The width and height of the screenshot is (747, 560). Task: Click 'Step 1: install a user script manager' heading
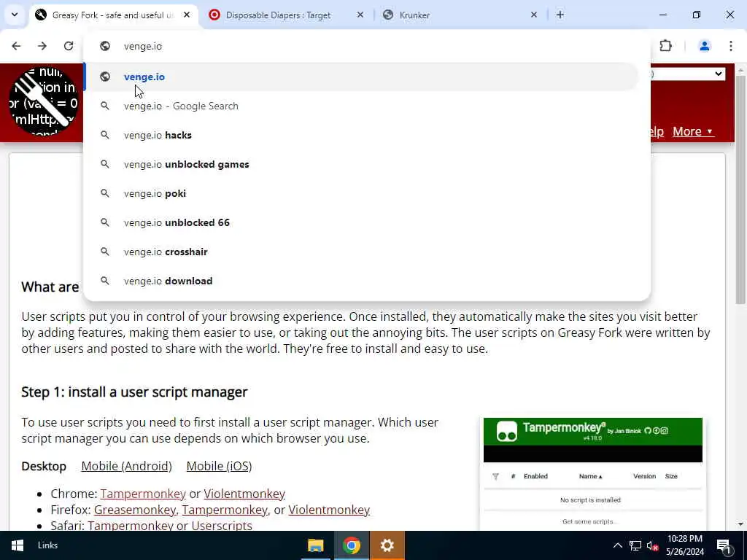pyautogui.click(x=134, y=392)
